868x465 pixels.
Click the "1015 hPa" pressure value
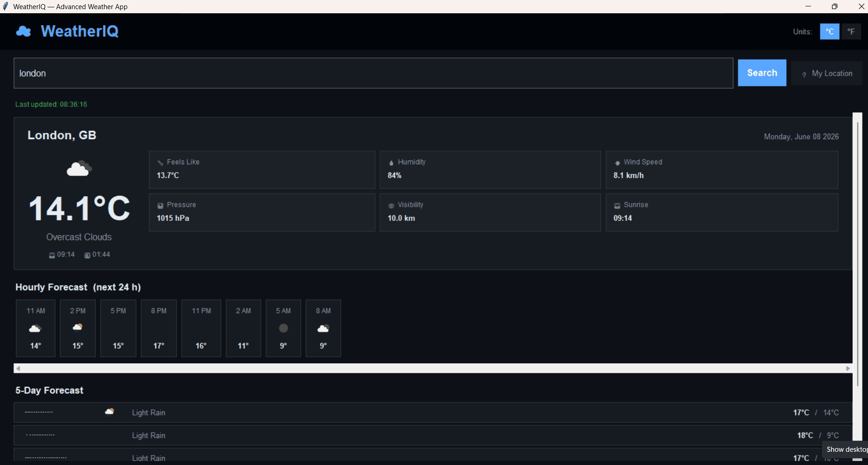point(173,218)
